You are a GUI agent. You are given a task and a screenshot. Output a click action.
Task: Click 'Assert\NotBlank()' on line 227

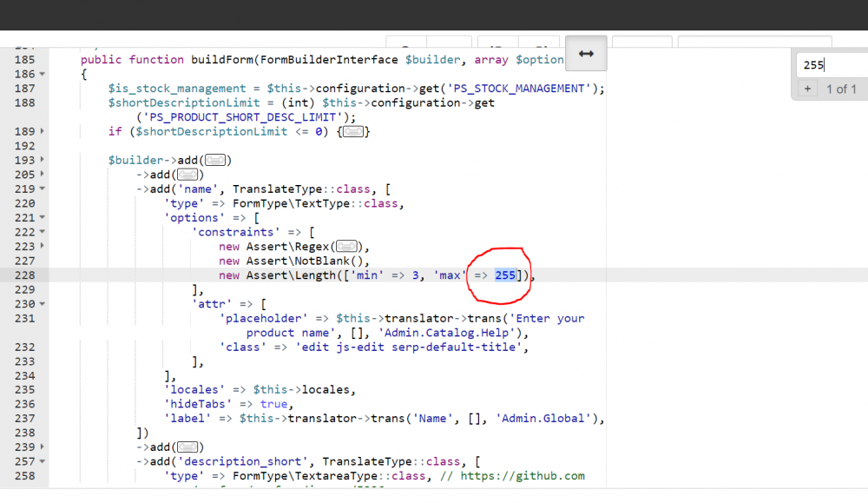(x=305, y=261)
